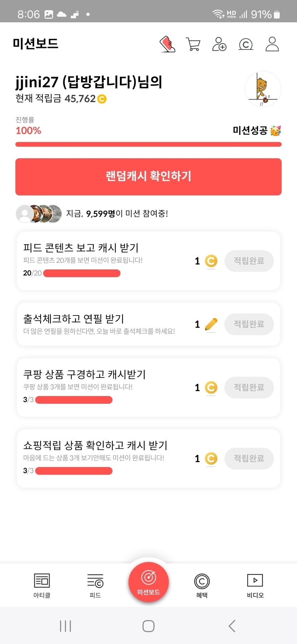Open the 혜택 tab
This screenshot has width=297, height=644.
pyautogui.click(x=202, y=585)
